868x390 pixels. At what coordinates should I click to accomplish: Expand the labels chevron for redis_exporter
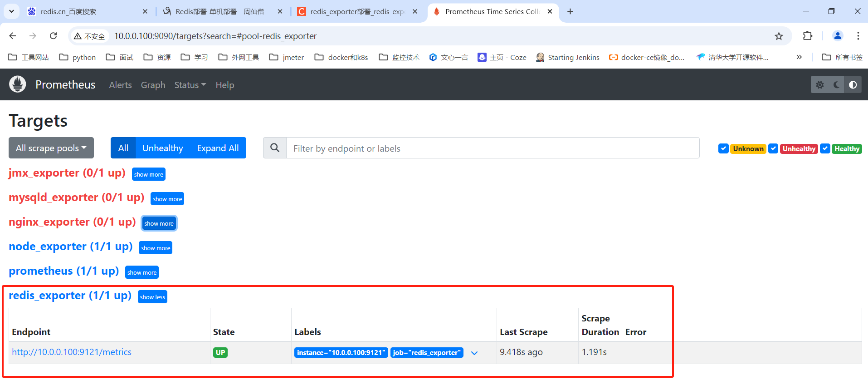[474, 353]
